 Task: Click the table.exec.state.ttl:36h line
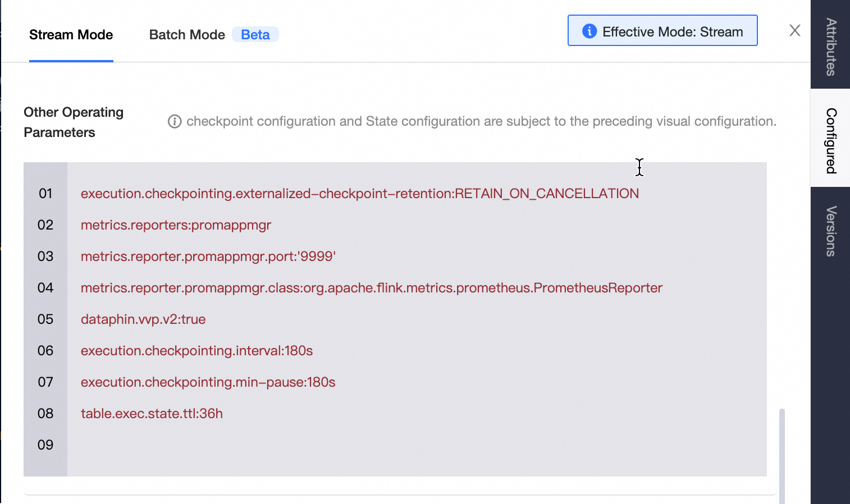pos(152,414)
